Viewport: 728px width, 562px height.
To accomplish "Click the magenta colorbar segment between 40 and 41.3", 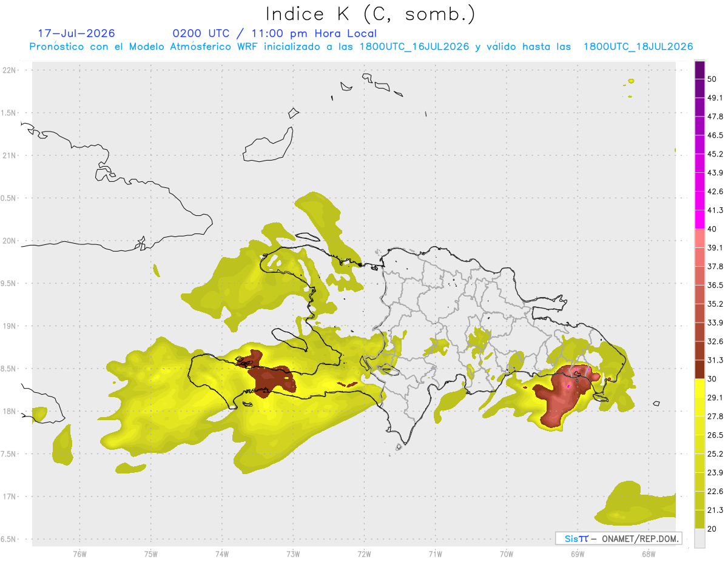I will tap(700, 219).
